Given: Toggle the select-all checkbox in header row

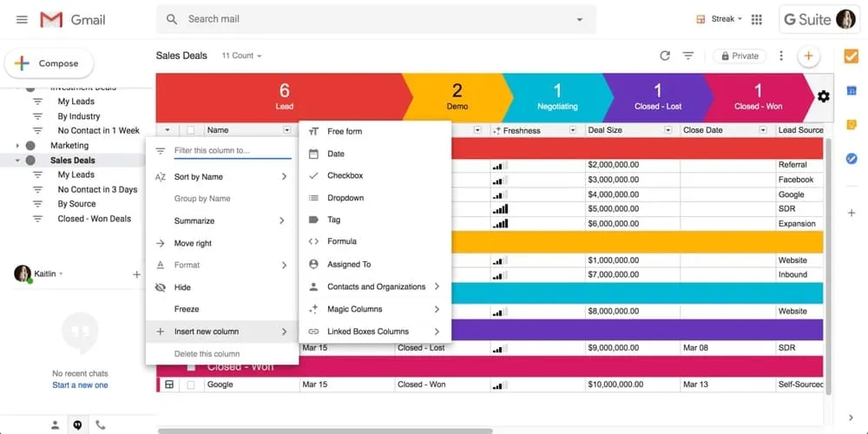Looking at the screenshot, I should point(191,130).
